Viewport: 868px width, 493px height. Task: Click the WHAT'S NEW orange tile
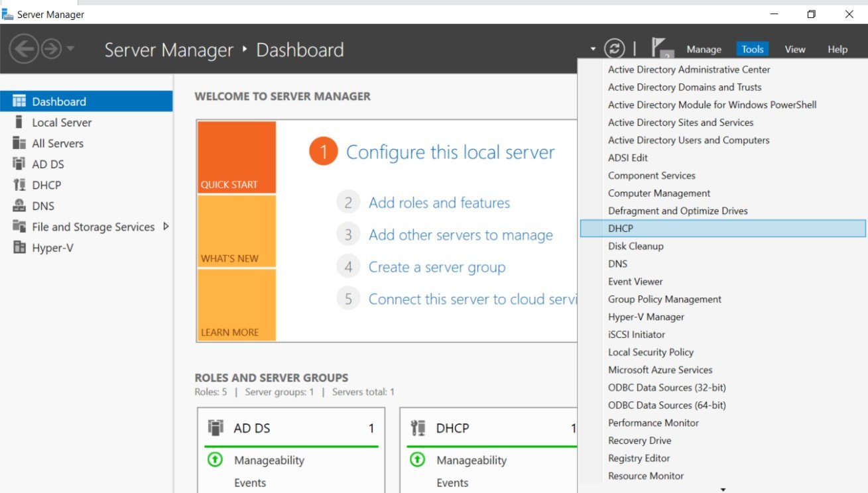point(237,231)
